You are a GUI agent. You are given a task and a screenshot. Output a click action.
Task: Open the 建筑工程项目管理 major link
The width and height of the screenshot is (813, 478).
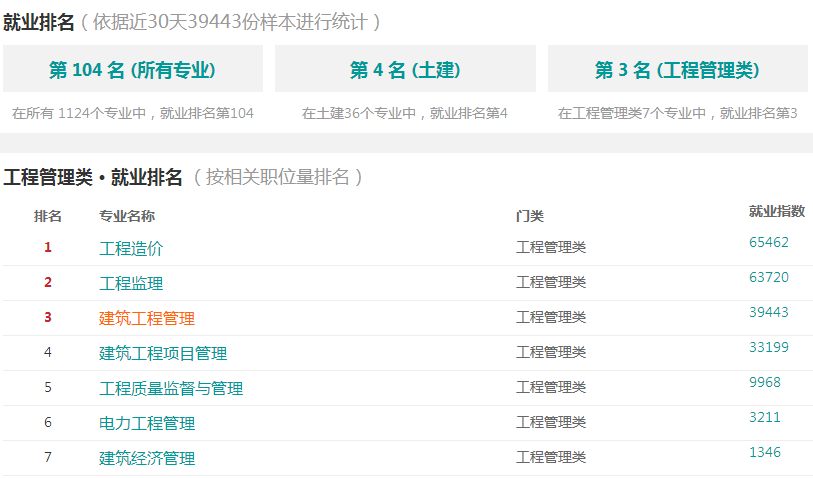coord(163,354)
